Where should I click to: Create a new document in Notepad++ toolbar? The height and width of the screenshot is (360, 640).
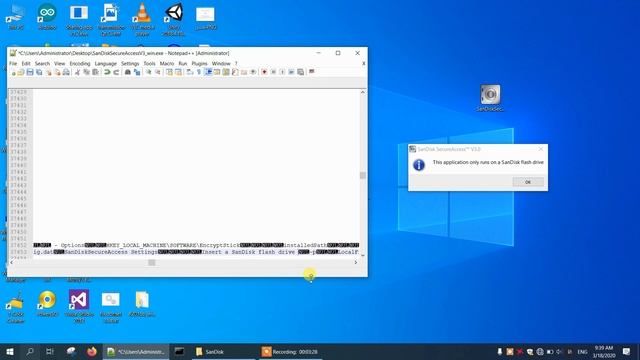pos(13,72)
